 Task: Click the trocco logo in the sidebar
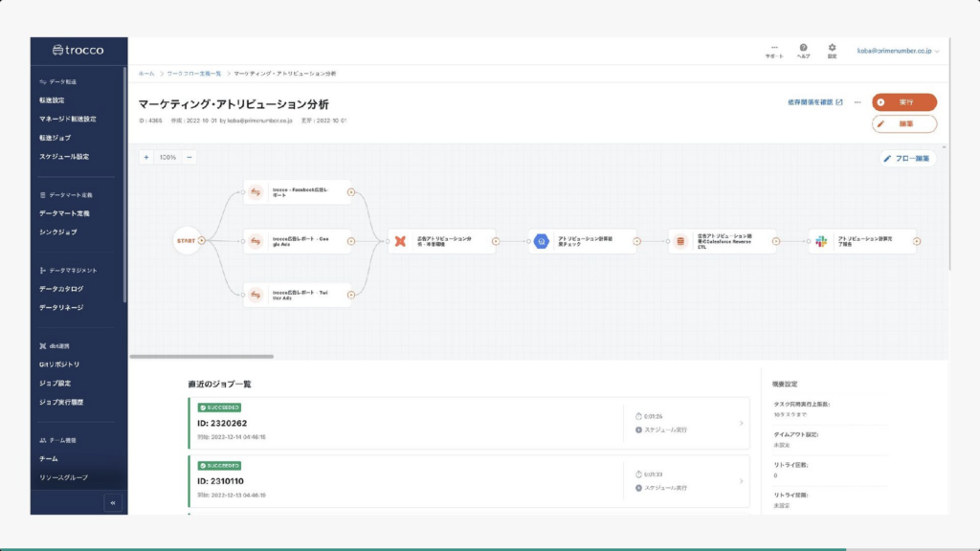(78, 50)
